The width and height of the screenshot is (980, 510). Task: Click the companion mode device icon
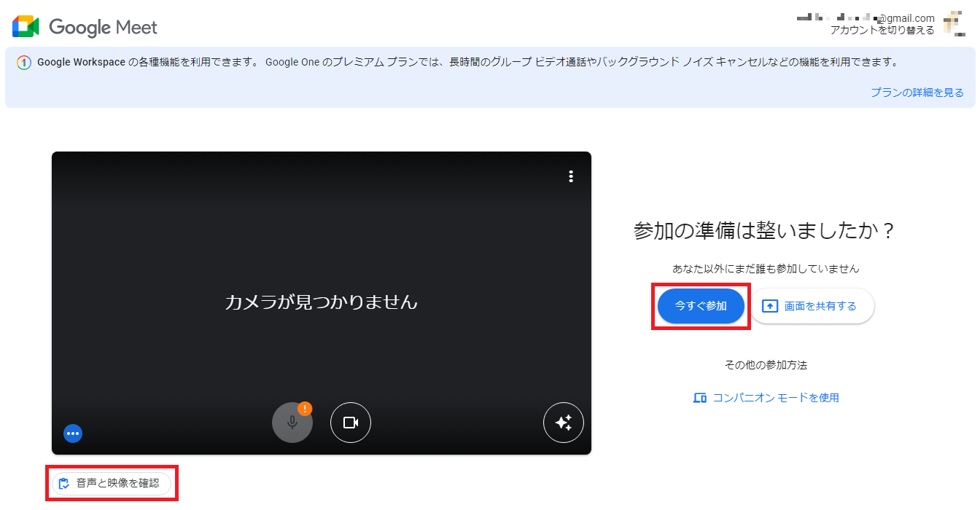pyautogui.click(x=700, y=398)
